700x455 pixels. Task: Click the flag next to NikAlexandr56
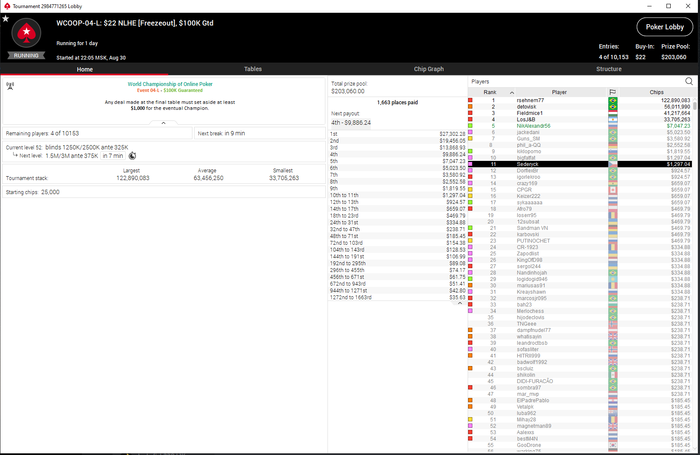(x=612, y=126)
